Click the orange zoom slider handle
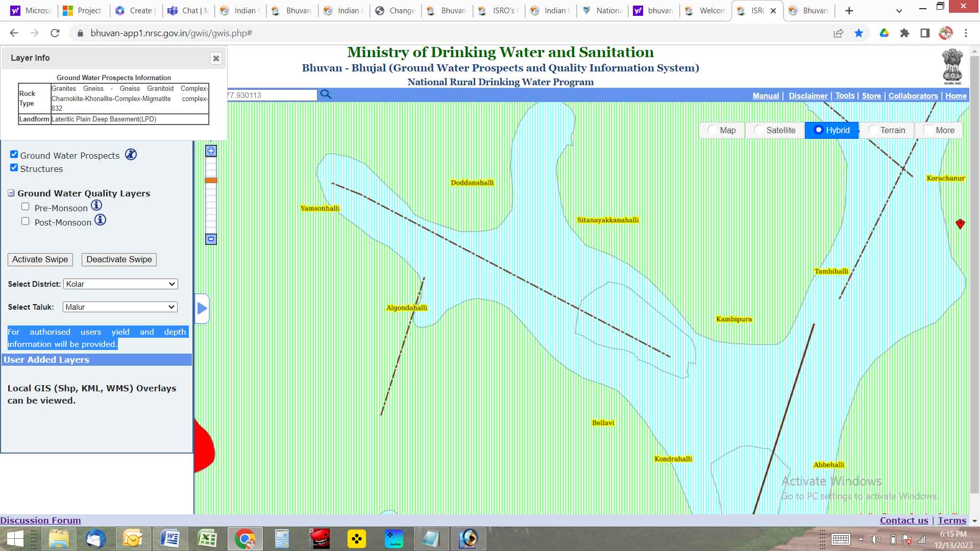Viewport: 980px width, 551px height. [211, 180]
